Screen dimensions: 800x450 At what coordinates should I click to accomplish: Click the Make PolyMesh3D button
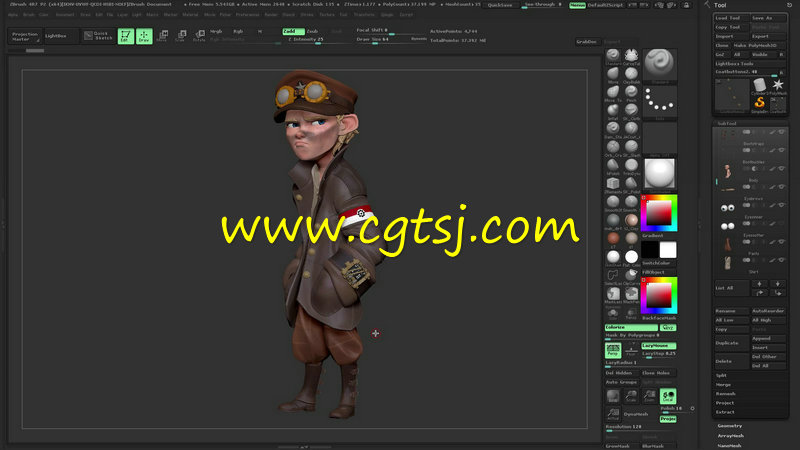759,45
